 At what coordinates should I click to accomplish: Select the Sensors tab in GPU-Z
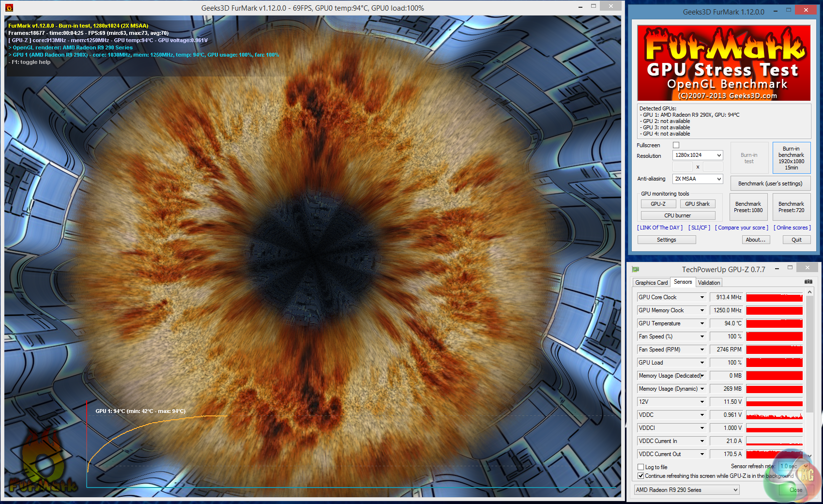(x=683, y=282)
